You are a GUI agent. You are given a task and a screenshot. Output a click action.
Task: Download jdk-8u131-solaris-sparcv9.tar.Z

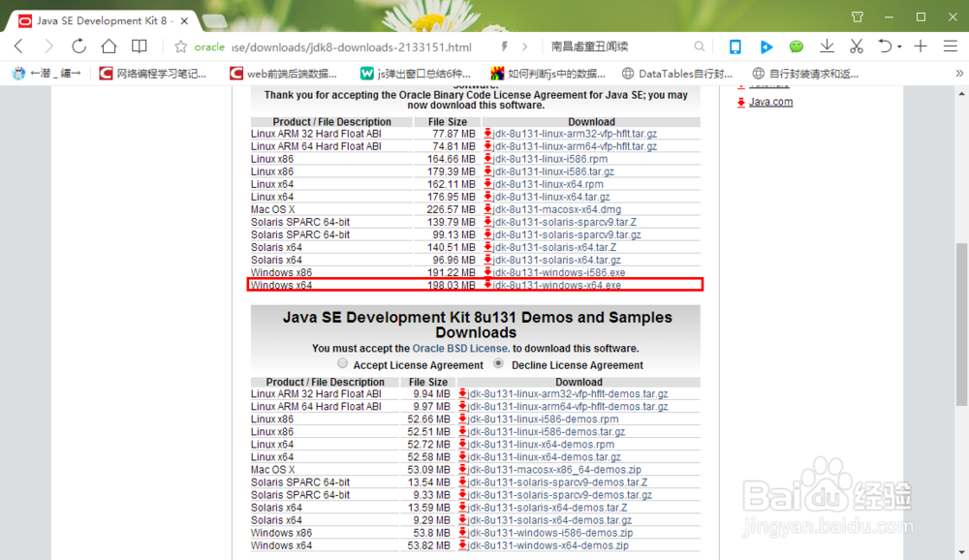click(564, 222)
